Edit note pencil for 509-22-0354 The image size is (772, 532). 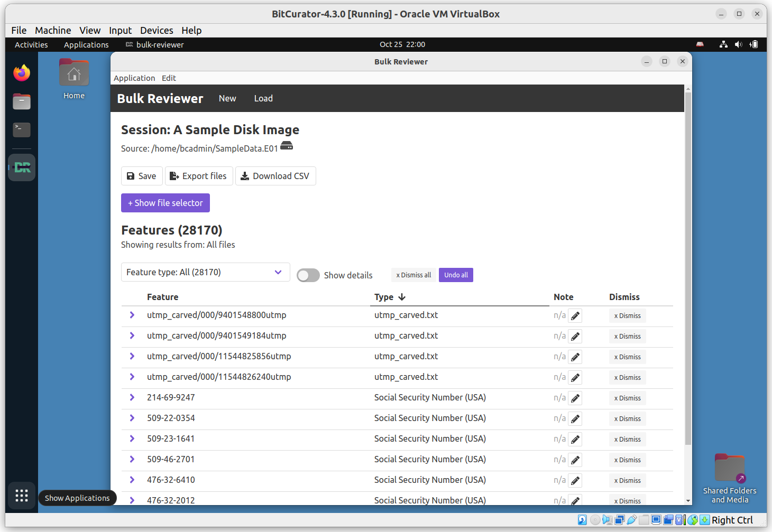pyautogui.click(x=575, y=419)
